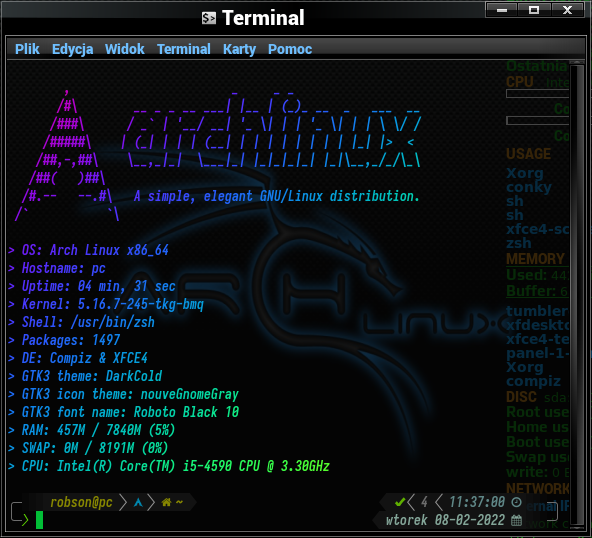
Task: Click the conky process entry under USAGE
Action: coord(529,187)
